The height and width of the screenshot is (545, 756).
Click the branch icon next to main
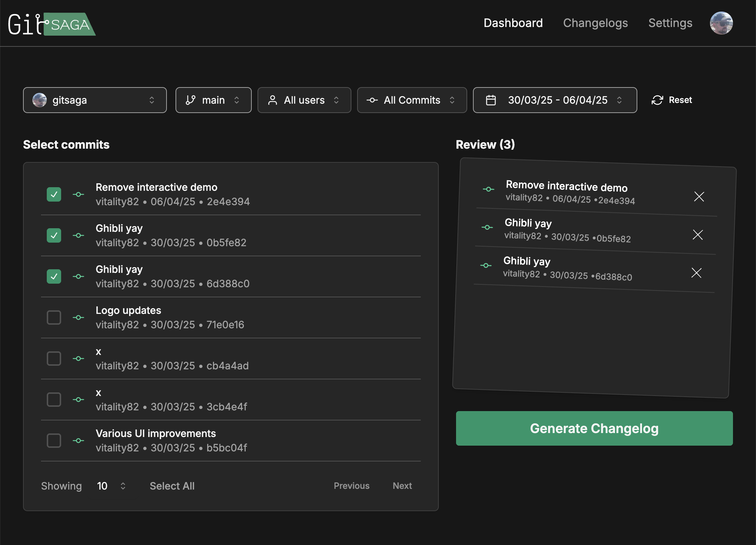tap(191, 100)
